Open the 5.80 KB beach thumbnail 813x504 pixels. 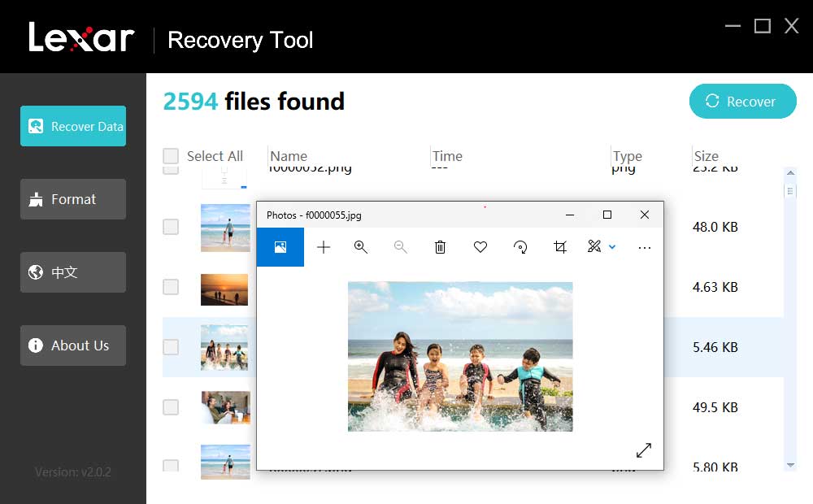click(x=225, y=462)
